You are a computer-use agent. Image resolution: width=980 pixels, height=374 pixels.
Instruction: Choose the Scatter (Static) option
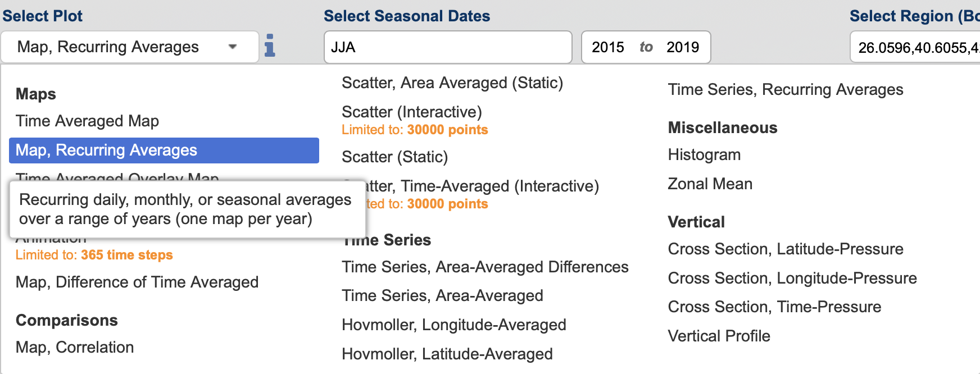pyautogui.click(x=395, y=157)
